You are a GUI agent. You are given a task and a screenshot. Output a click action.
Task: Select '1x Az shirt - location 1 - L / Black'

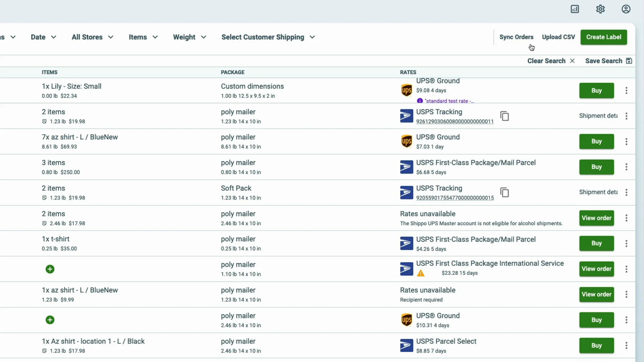coord(93,342)
